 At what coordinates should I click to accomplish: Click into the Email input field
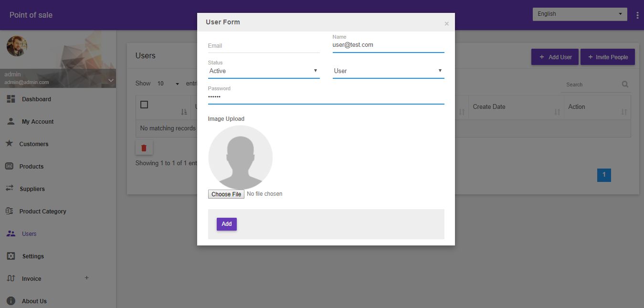(x=264, y=46)
